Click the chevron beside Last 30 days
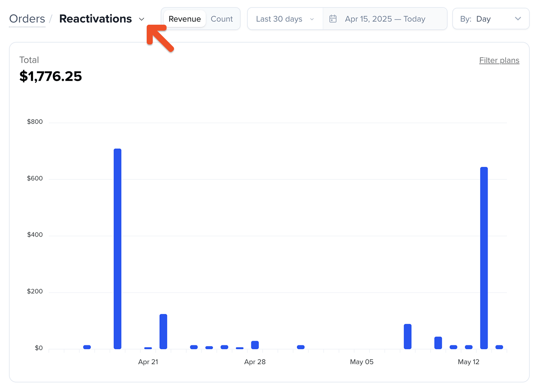 click(312, 19)
